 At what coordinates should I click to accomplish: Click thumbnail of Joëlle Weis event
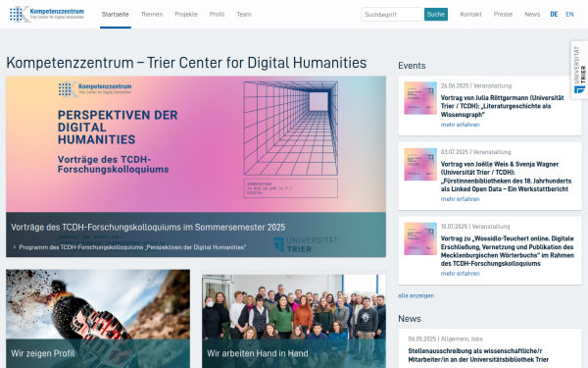point(420,164)
